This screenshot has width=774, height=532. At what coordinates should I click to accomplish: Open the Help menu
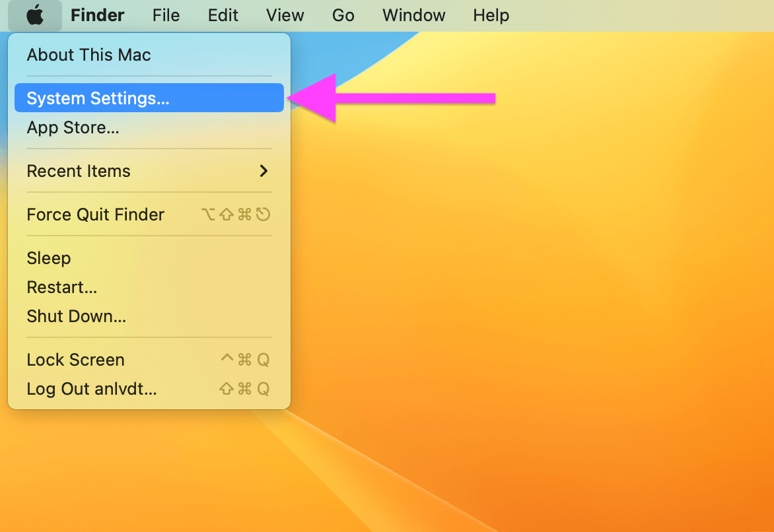tap(491, 15)
